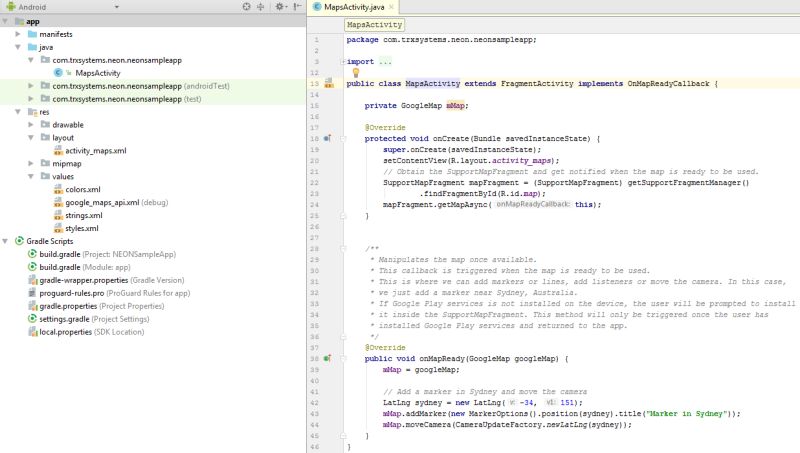Click activity_maps reference in setContentView
Viewport: 800px width, 453px height.
pos(521,161)
